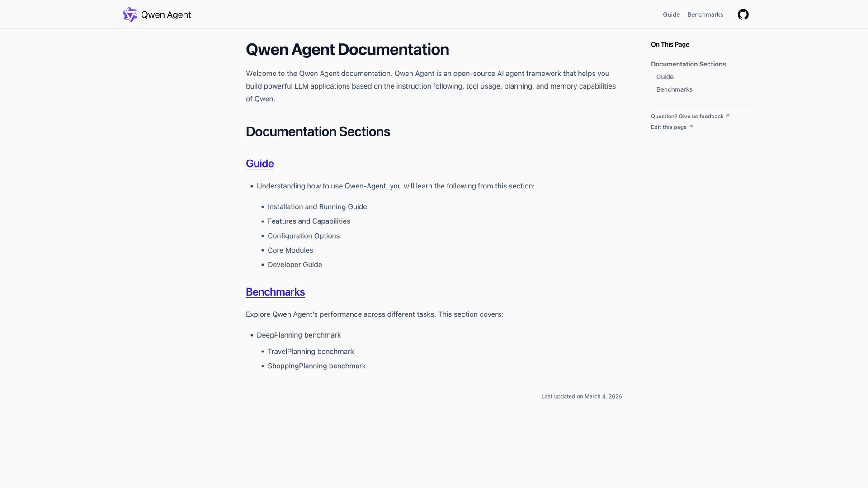Click Installation and Running Guide item
Screen dimensions: 868x488
coord(317,206)
